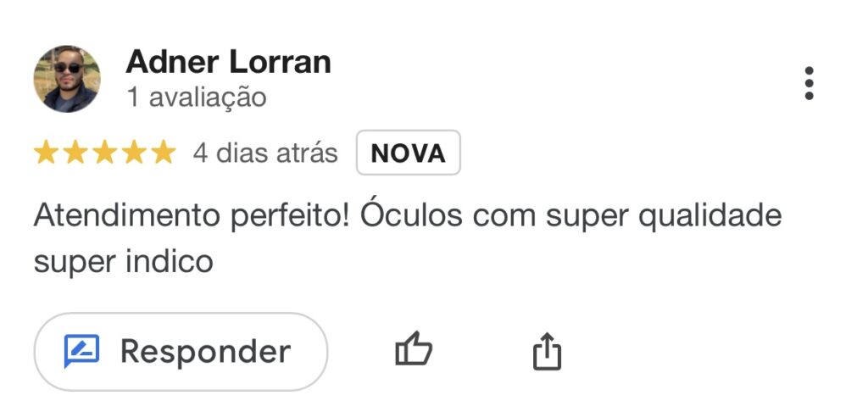Click the Responder button
The height and width of the screenshot is (412, 868).
[x=181, y=352]
